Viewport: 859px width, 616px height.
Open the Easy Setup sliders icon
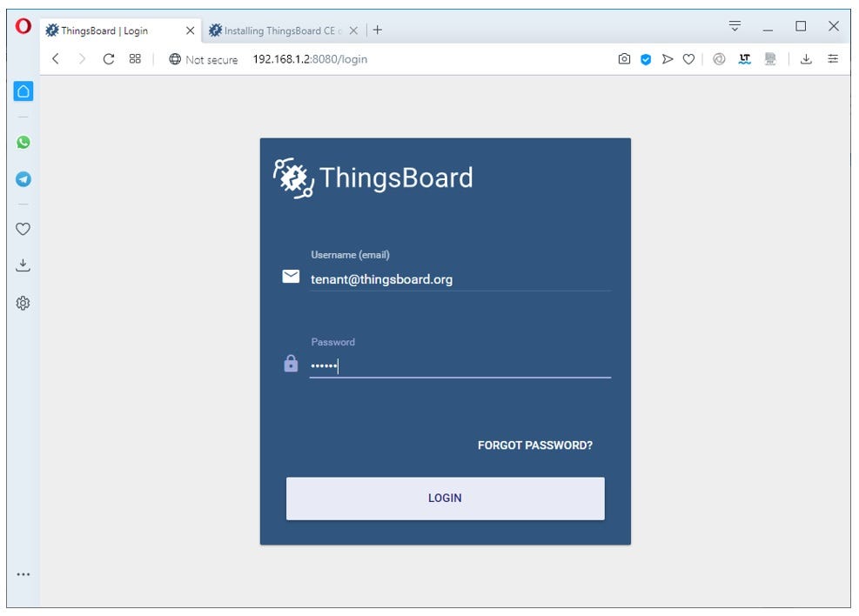[x=833, y=58]
